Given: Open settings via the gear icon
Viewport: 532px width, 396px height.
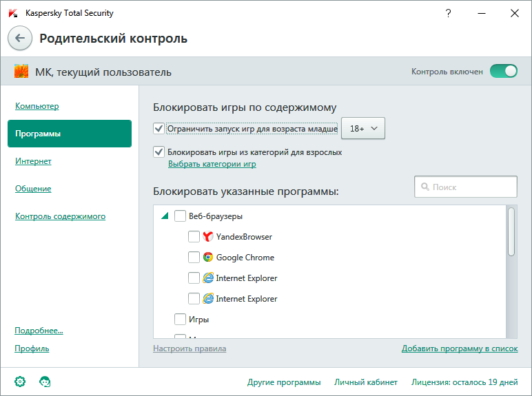Looking at the screenshot, I should pos(20,382).
